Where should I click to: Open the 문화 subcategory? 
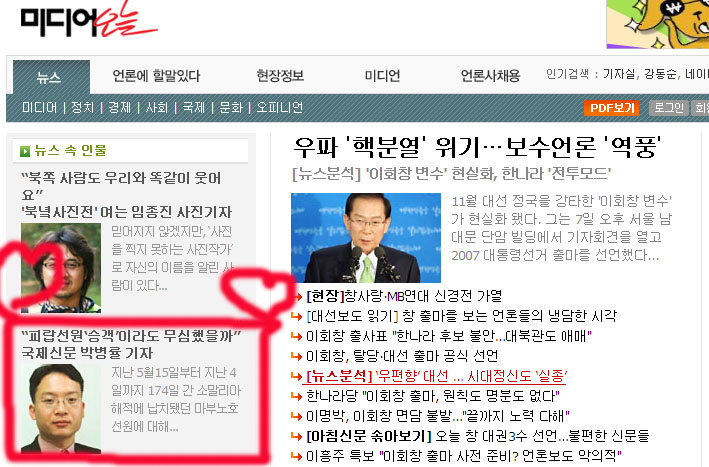click(231, 108)
